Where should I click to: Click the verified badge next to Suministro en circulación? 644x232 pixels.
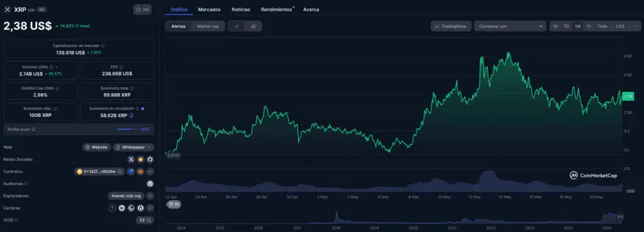[143, 108]
